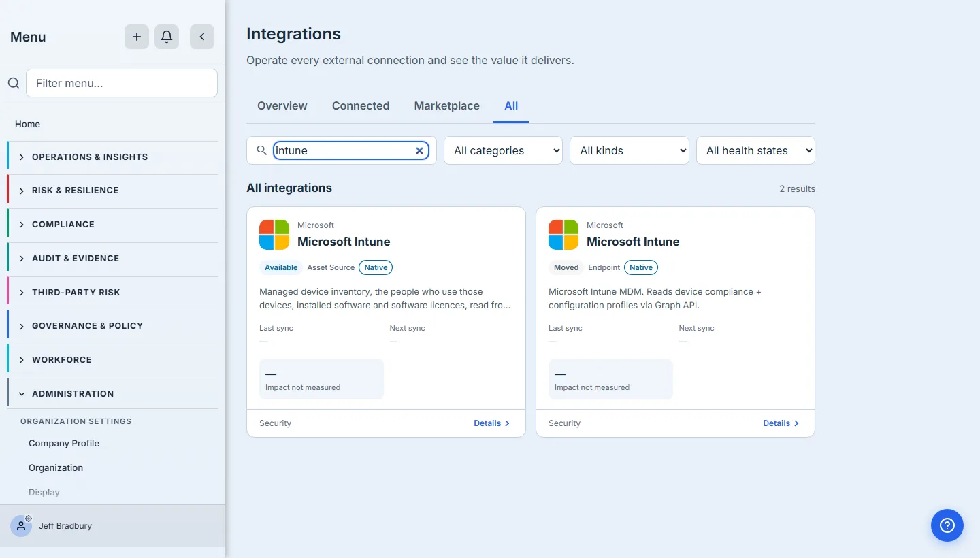This screenshot has width=980, height=558.
Task: Open the help question mark button
Action: click(947, 525)
